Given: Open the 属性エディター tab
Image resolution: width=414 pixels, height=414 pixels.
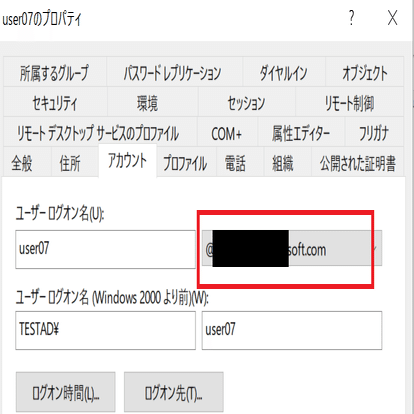Looking at the screenshot, I should (x=301, y=132).
